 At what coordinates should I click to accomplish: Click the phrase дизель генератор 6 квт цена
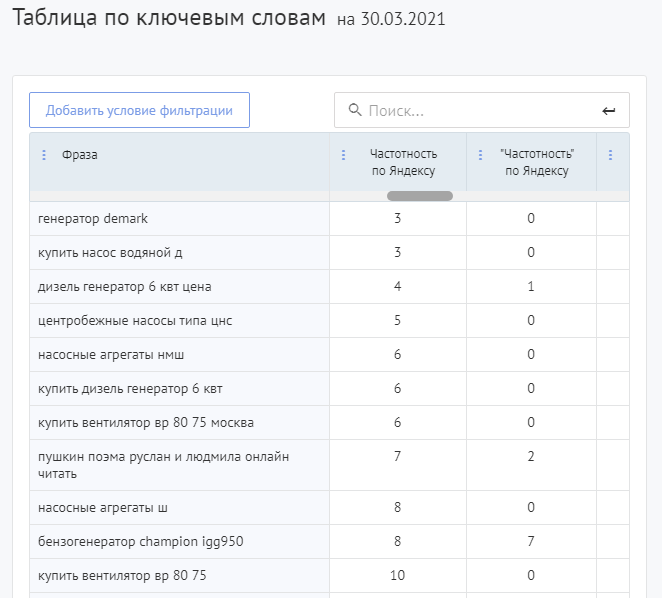coord(124,286)
